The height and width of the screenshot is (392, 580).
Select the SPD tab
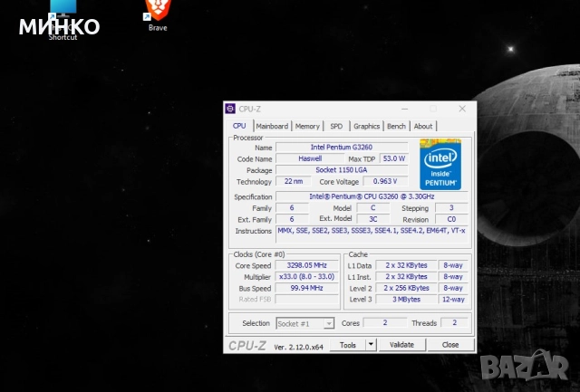tap(336, 126)
